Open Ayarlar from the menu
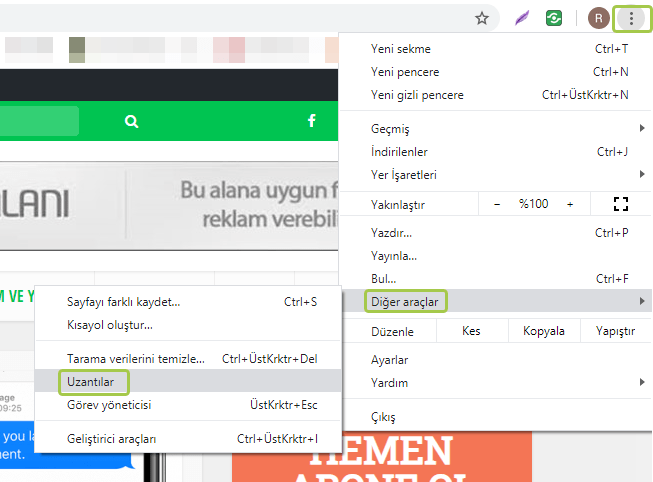The width and height of the screenshot is (653, 482). 496,360
